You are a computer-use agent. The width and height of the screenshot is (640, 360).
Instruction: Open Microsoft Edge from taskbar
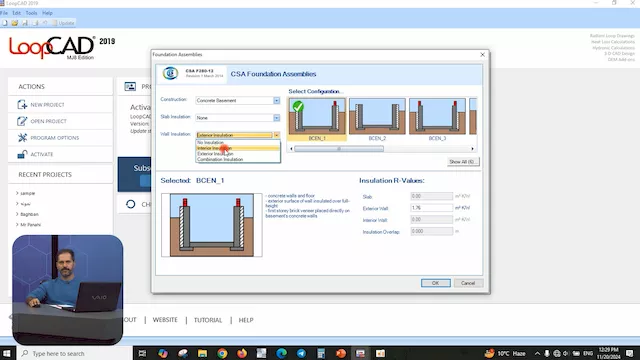281,353
